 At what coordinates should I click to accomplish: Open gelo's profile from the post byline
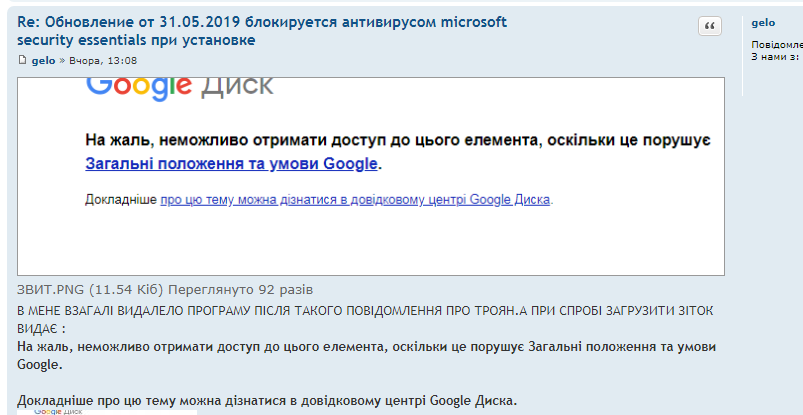pos(43,61)
